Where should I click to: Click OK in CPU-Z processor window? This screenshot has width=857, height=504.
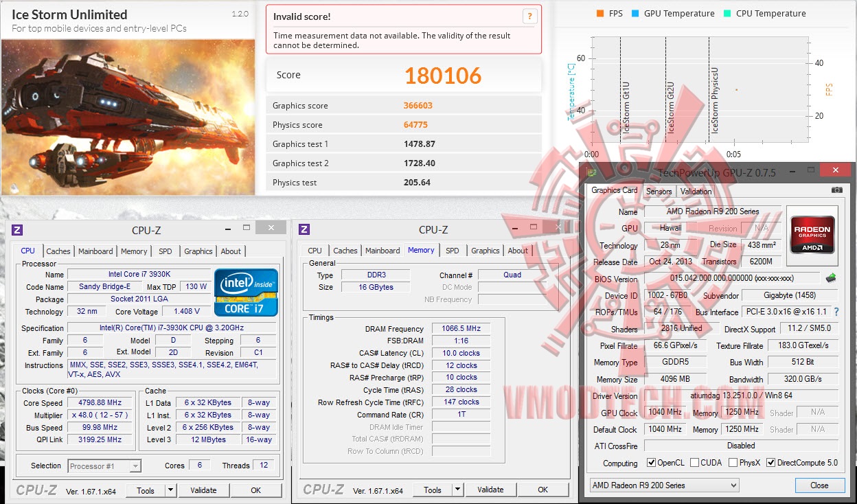point(256,490)
